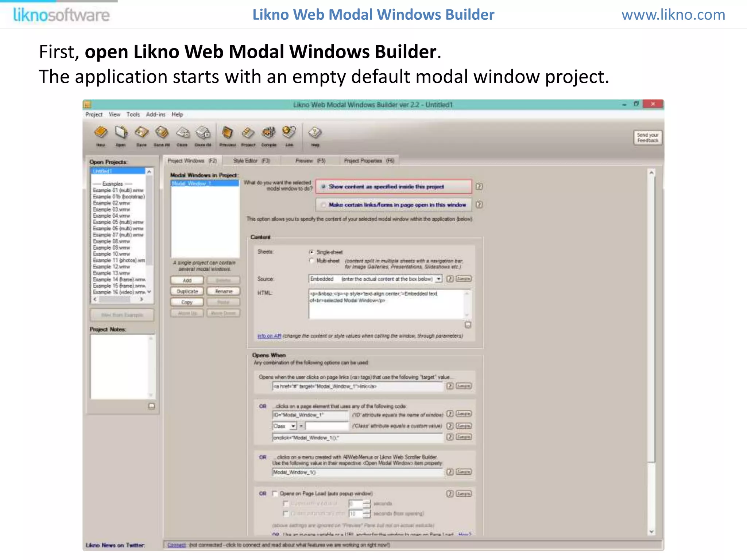747x560 pixels.
Task: Click help icon beside Modal_Window_1() menu field
Action: [450, 472]
